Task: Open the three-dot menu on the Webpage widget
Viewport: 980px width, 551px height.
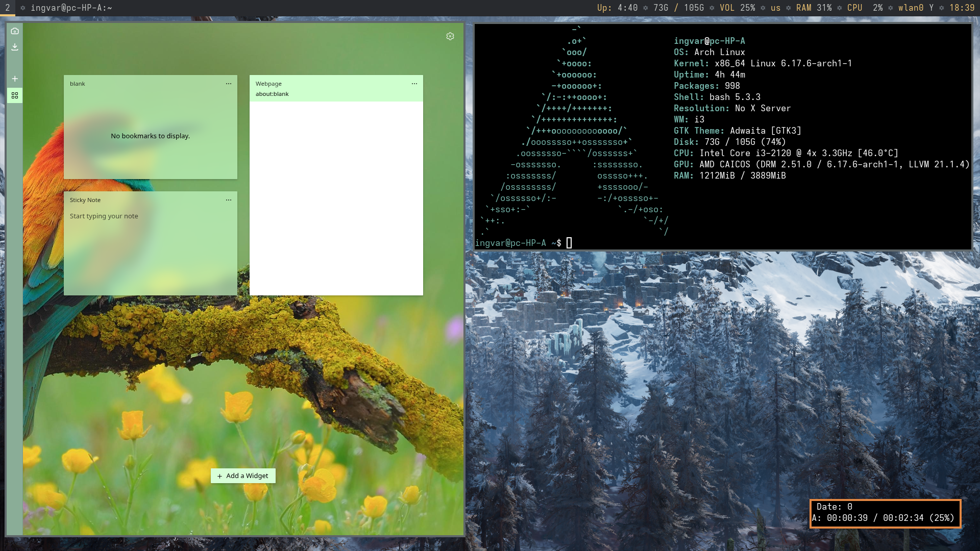Action: 414,84
